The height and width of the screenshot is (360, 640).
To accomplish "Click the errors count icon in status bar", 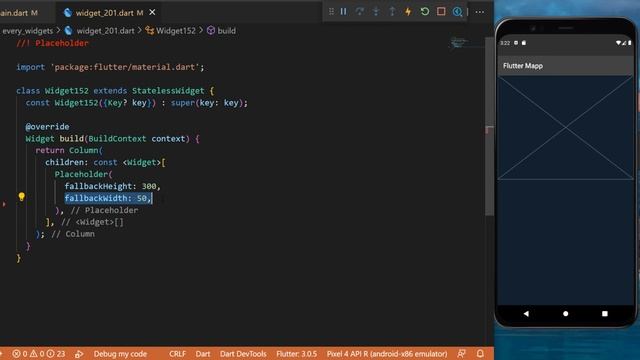I will (20, 354).
